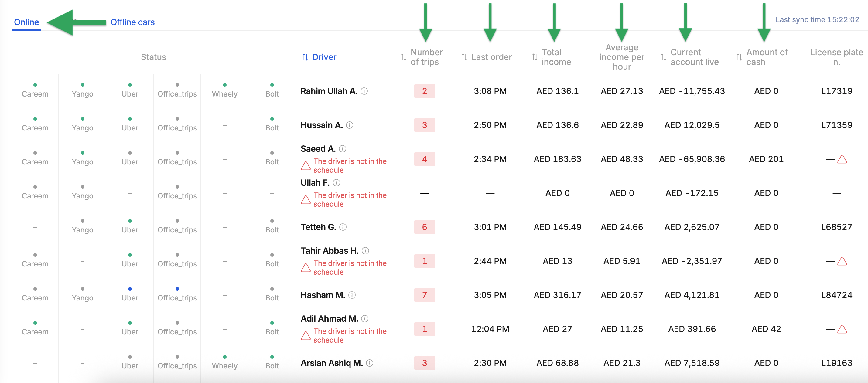868x383 pixels.
Task: Click the Status column header
Action: [153, 57]
